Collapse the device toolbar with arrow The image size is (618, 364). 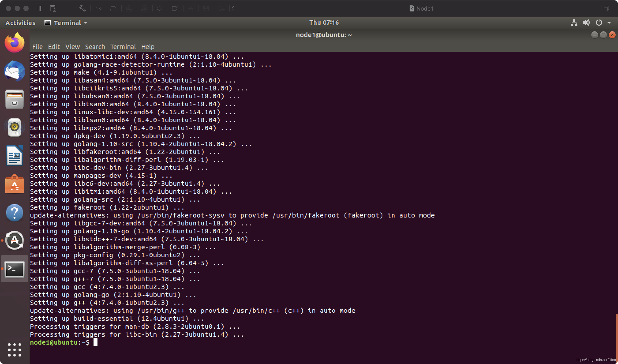[233, 9]
